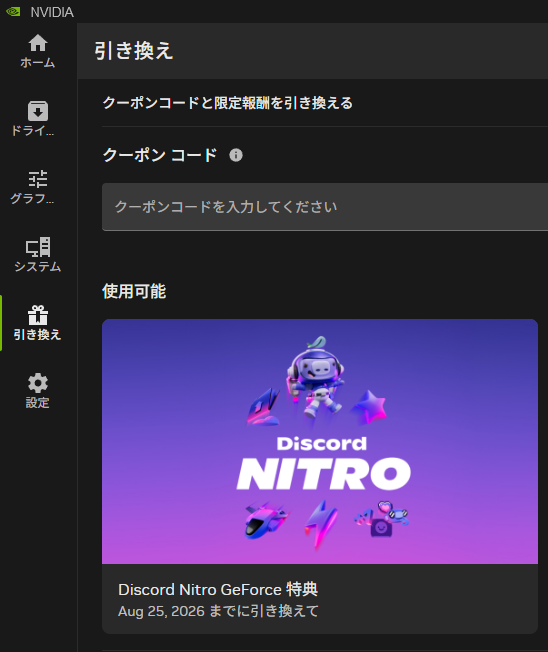
Task: Click the Discord Nitro GeForce 特典 title
Action: click(218, 590)
